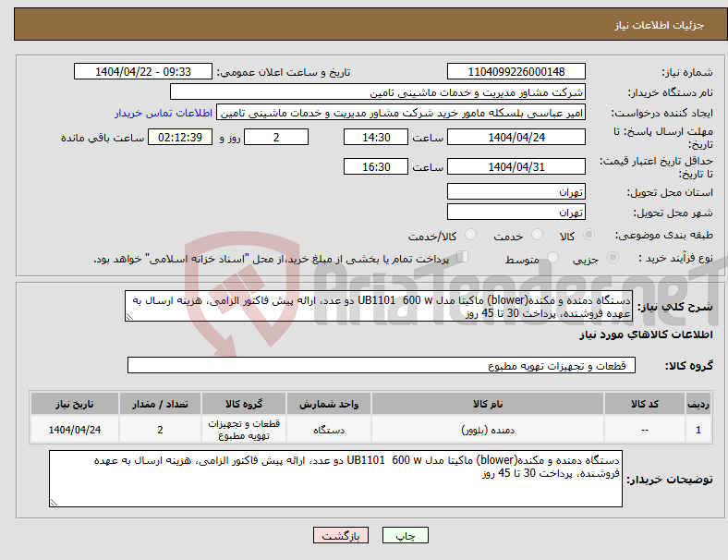The height and width of the screenshot is (560, 728).
Task: Click general need description text area
Action: click(379, 307)
